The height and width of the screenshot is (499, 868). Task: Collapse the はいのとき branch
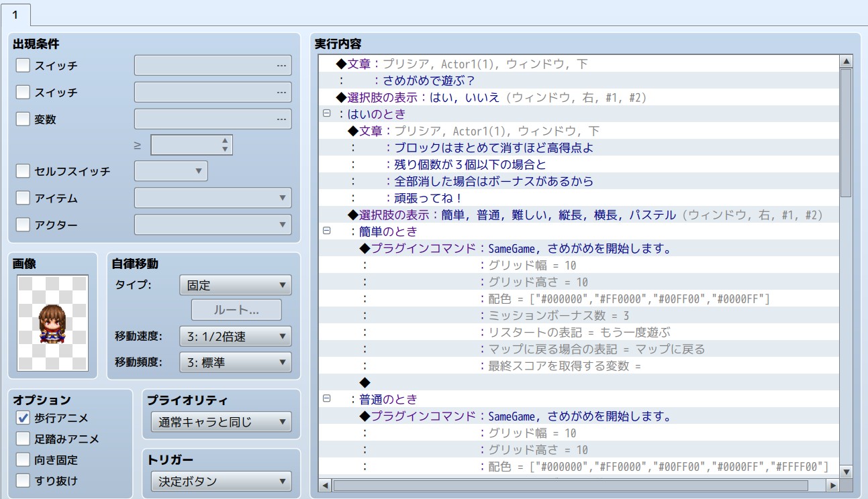327,113
